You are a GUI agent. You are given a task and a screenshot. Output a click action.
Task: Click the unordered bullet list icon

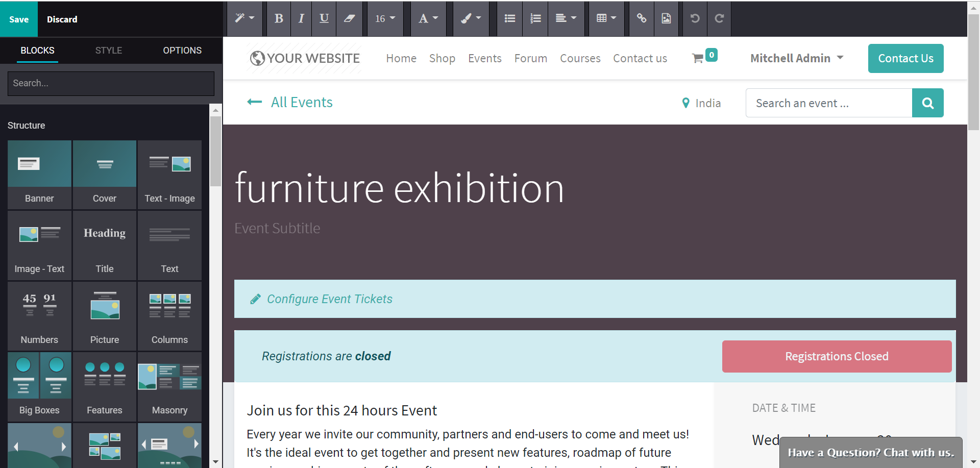pyautogui.click(x=509, y=18)
